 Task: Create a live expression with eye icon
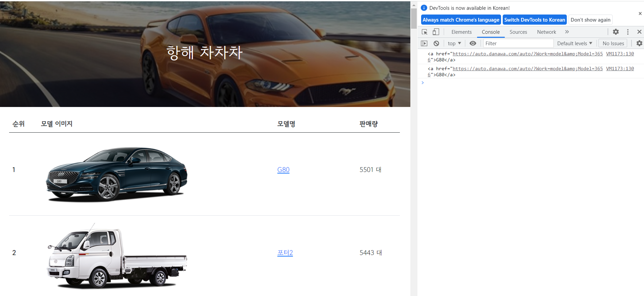click(473, 43)
